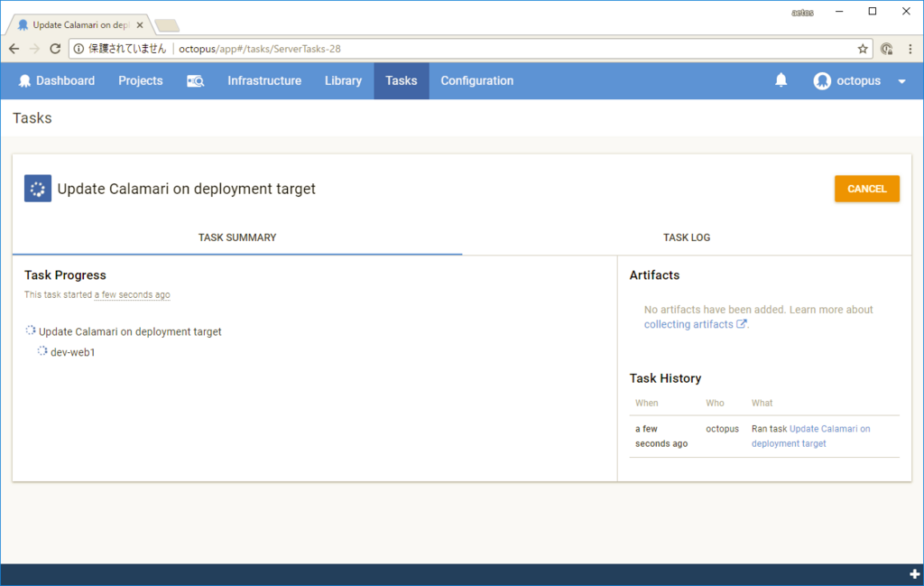The image size is (924, 586).
Task: Click the octopus username in navbar
Action: (859, 80)
